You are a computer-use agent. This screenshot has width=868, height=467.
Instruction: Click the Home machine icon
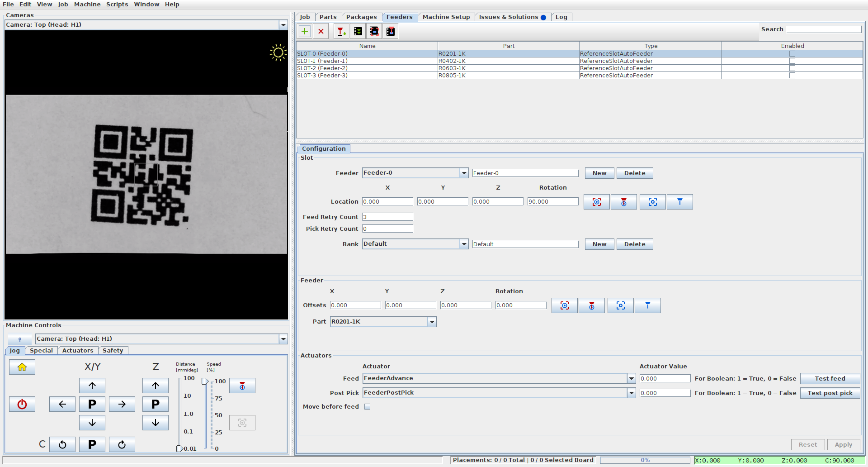22,367
